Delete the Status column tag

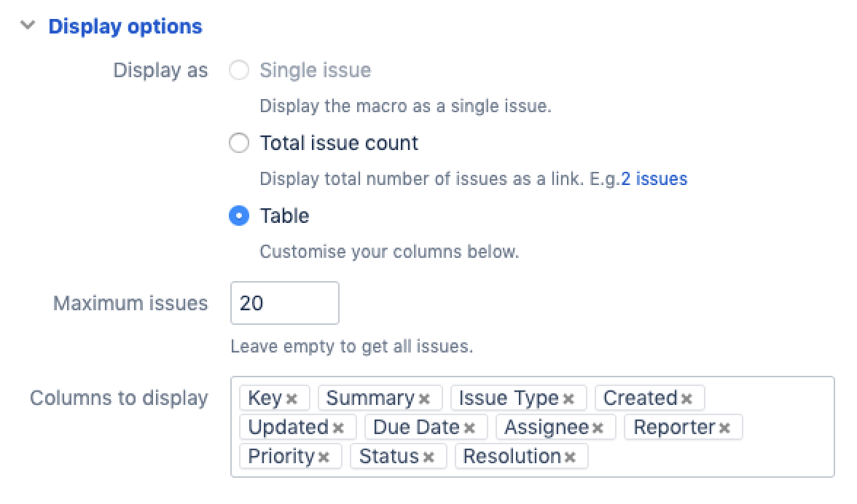(x=429, y=457)
